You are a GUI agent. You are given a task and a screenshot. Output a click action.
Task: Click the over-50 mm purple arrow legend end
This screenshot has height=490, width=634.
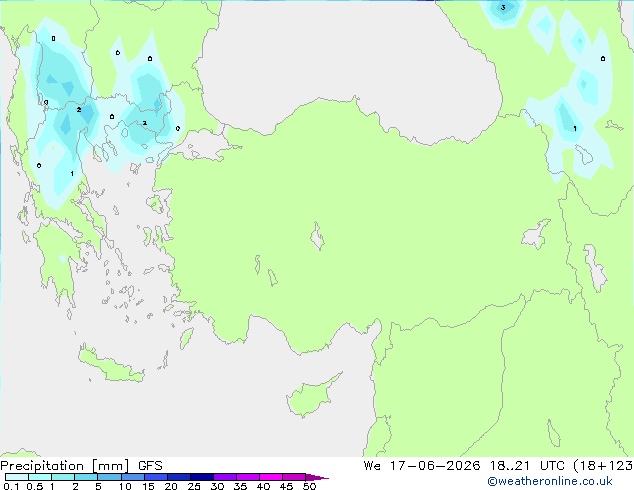(x=317, y=477)
